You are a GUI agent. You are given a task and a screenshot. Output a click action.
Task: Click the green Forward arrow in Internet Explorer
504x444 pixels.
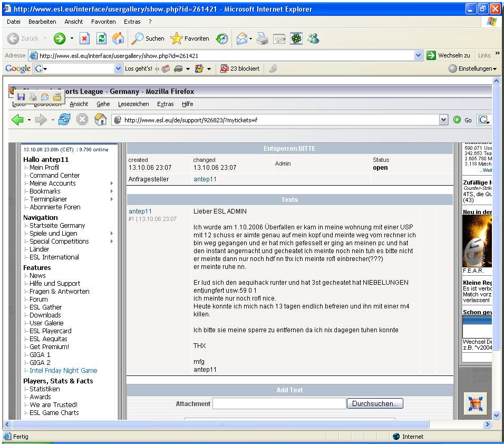tap(60, 38)
